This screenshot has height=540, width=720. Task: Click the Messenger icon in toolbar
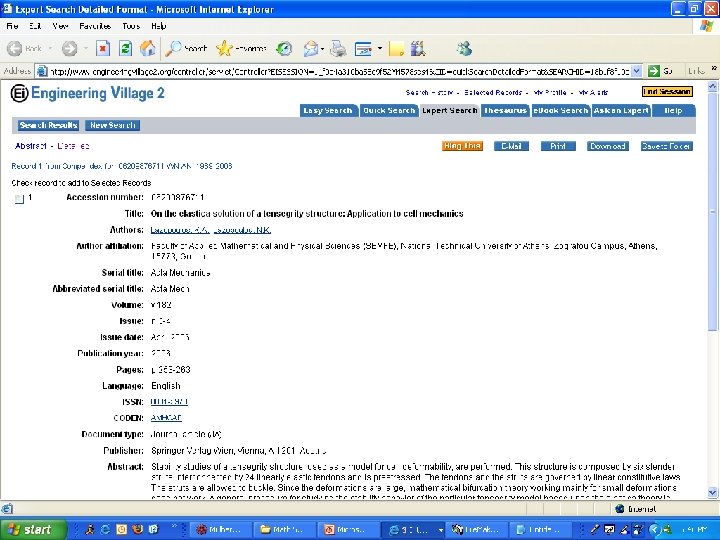(464, 48)
